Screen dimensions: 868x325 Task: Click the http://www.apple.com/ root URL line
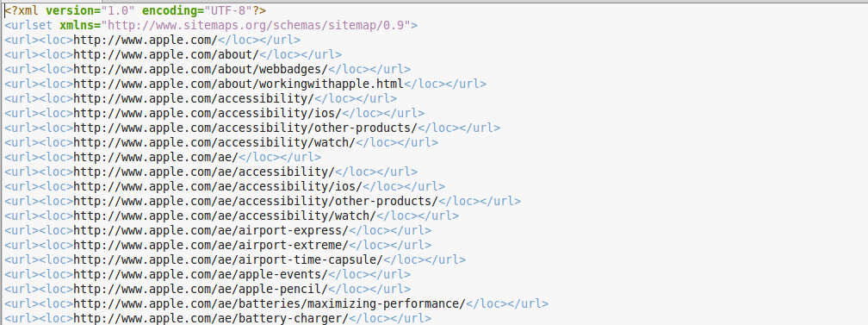(152, 40)
